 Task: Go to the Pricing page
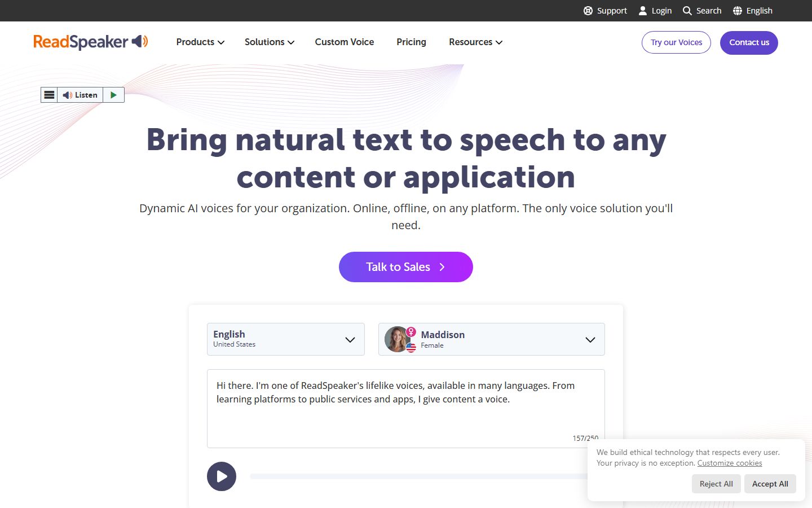click(411, 42)
